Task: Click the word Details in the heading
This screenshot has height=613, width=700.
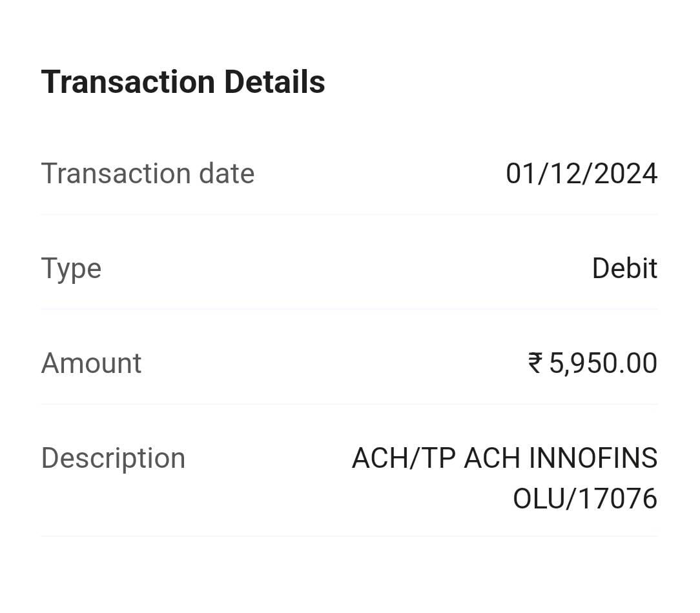Action: coord(274,82)
